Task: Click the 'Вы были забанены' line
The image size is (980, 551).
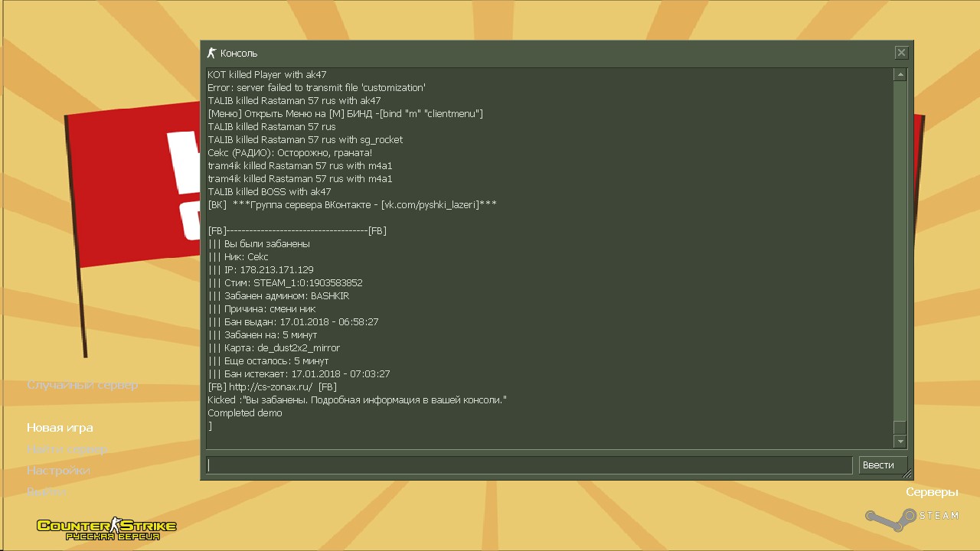Action: tap(259, 244)
